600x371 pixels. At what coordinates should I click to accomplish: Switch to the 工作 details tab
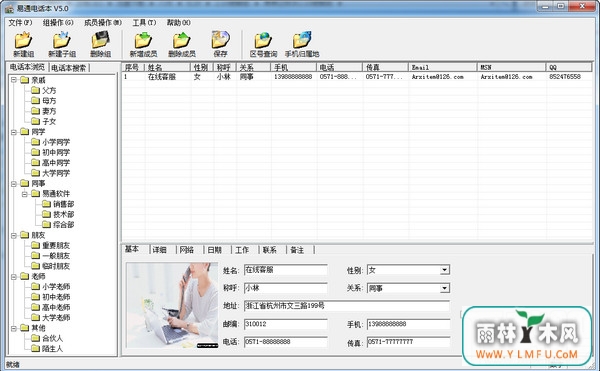[x=242, y=250]
